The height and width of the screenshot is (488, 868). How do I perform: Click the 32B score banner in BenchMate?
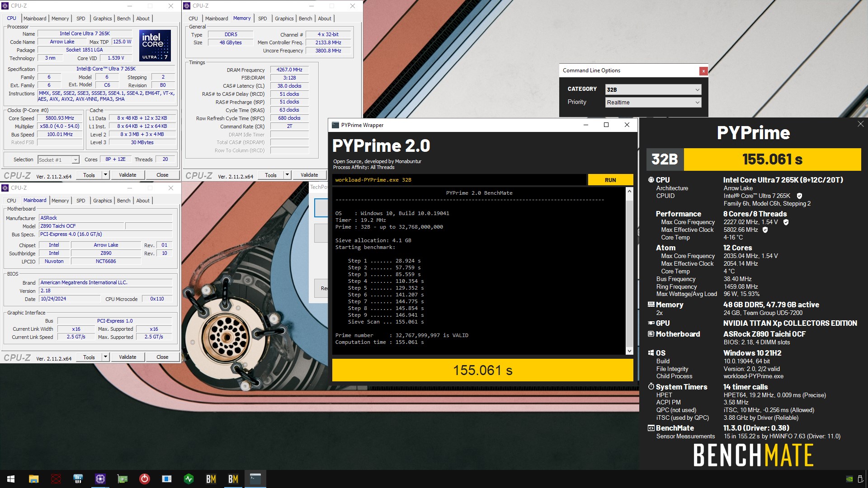pos(754,160)
